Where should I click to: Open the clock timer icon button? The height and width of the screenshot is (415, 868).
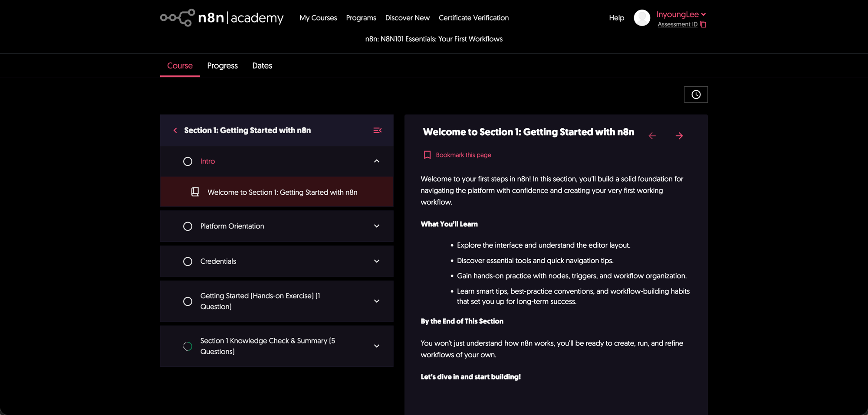[x=696, y=95]
